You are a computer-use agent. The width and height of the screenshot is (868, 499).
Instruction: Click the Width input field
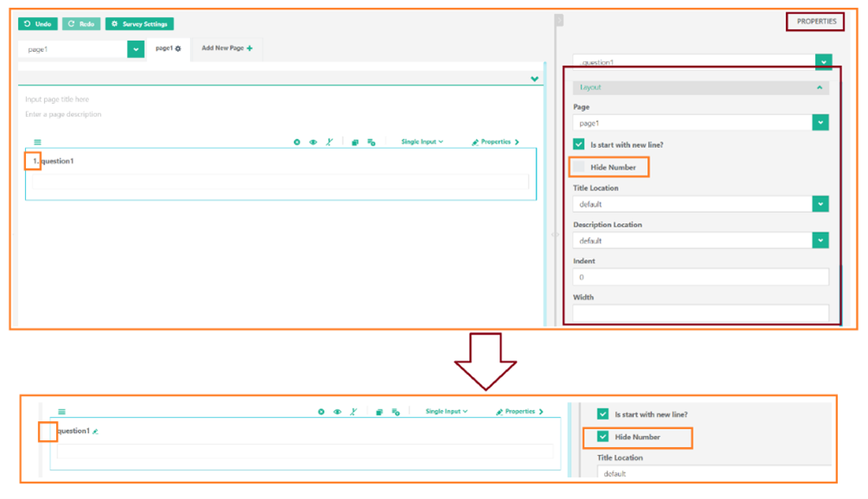pyautogui.click(x=700, y=312)
